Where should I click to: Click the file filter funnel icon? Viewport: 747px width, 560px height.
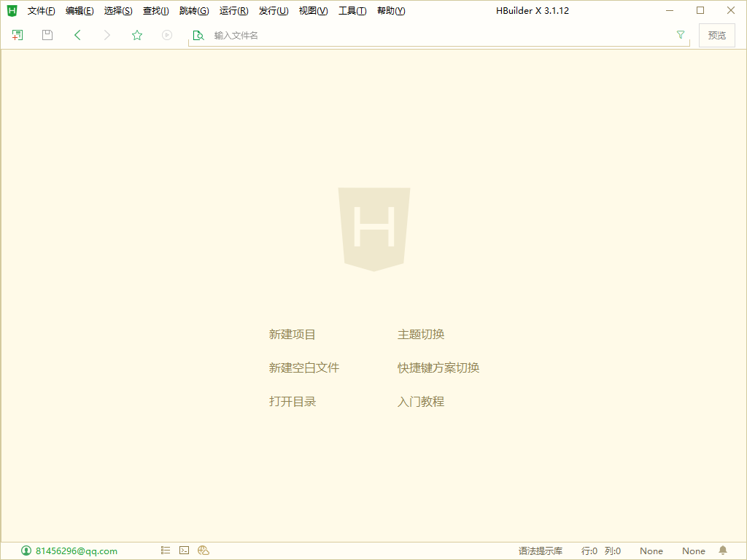tap(681, 35)
